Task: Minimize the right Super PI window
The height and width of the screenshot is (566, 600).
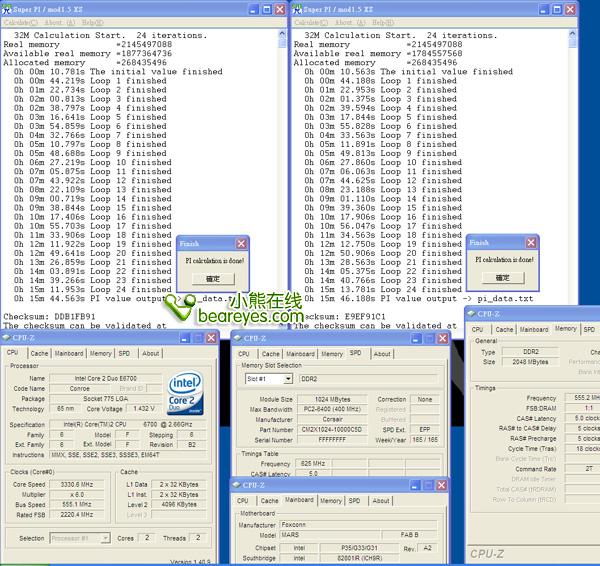Action: point(544,9)
